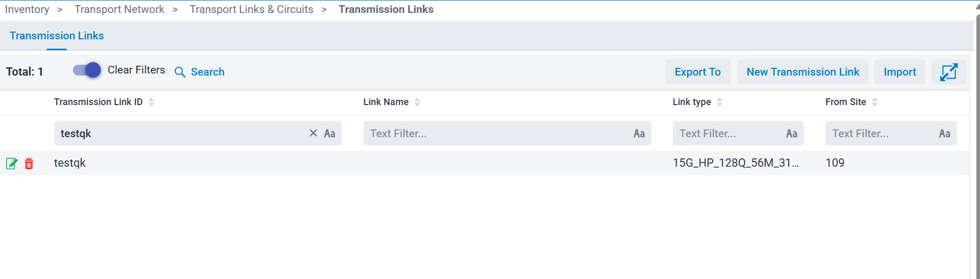The image size is (980, 279).
Task: Switch off the Clear Filters toggle
Action: [x=87, y=70]
